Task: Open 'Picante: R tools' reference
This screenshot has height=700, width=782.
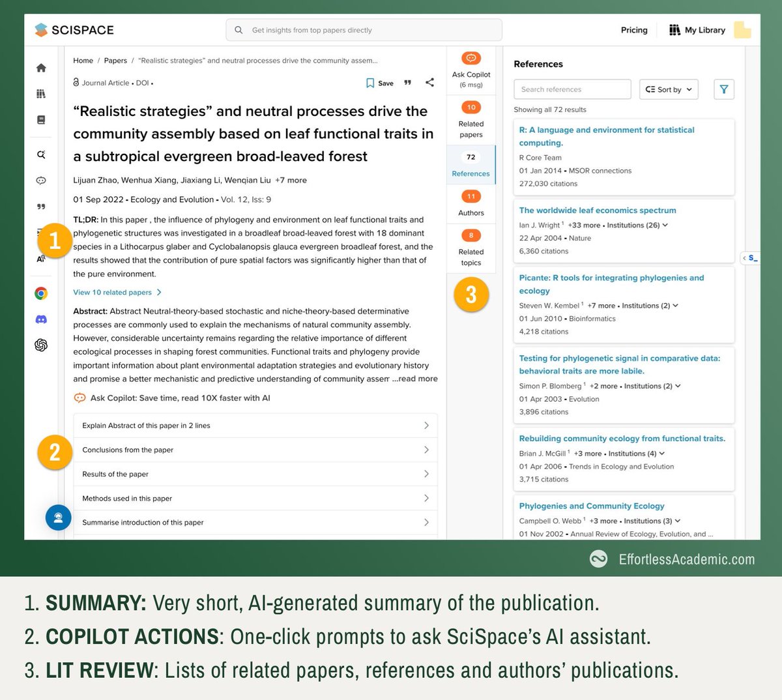Action: point(611,284)
